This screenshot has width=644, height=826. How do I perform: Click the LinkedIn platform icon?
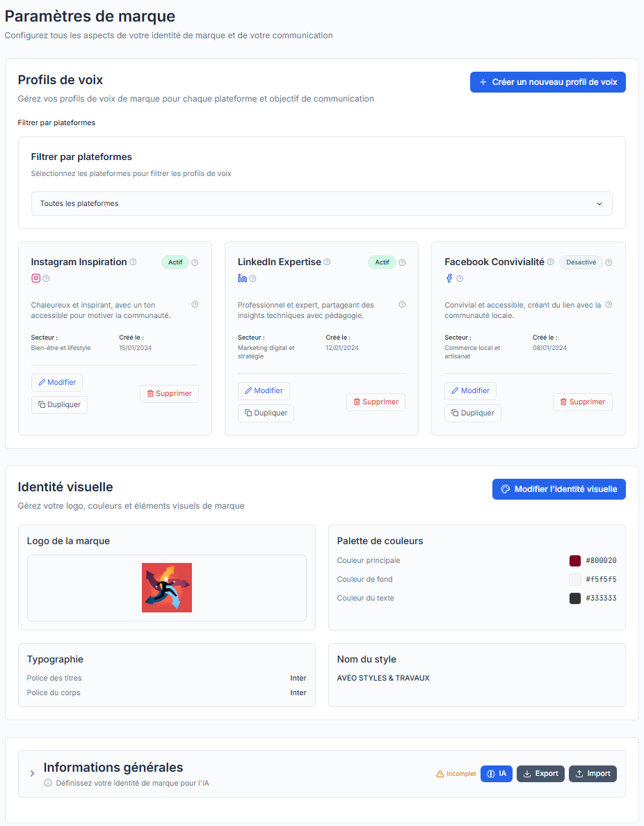[x=242, y=278]
